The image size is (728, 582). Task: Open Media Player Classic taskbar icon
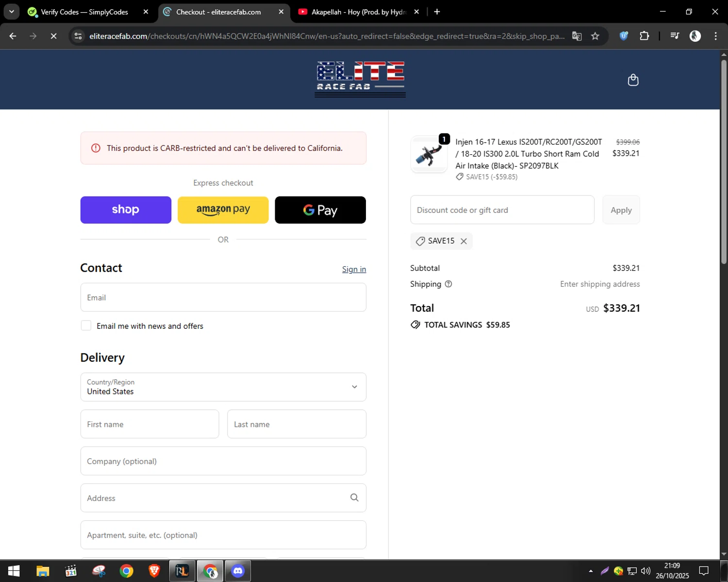(x=71, y=571)
